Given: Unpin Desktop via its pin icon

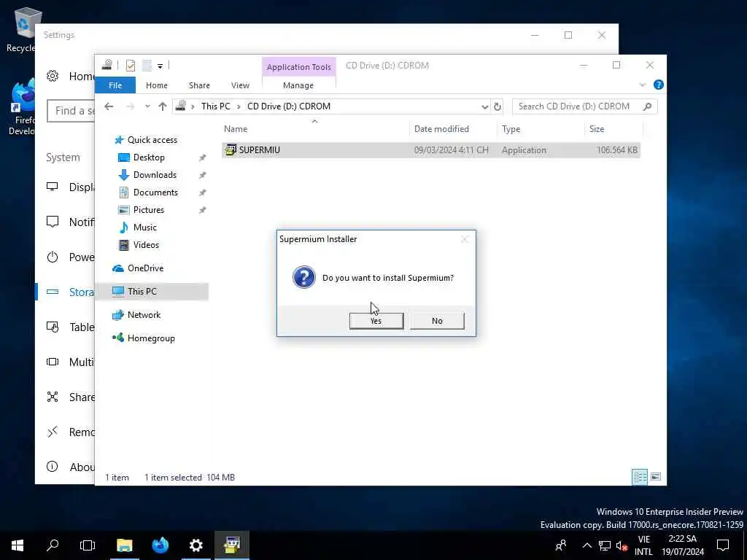Looking at the screenshot, I should tap(203, 157).
